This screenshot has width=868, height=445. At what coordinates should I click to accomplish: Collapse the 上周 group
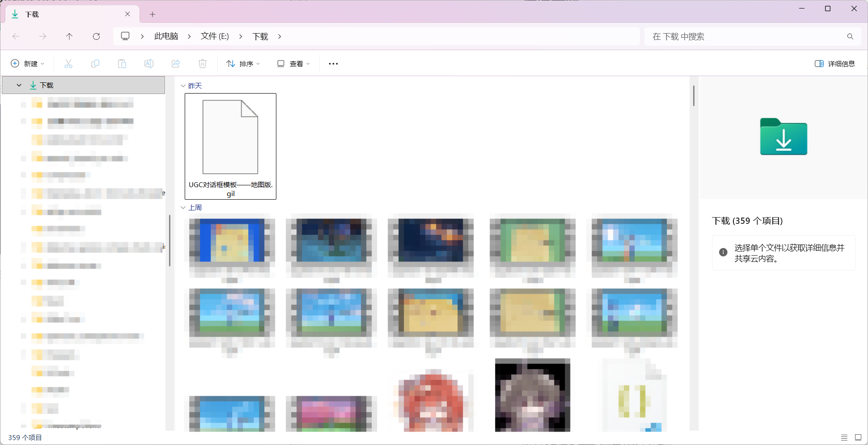183,207
